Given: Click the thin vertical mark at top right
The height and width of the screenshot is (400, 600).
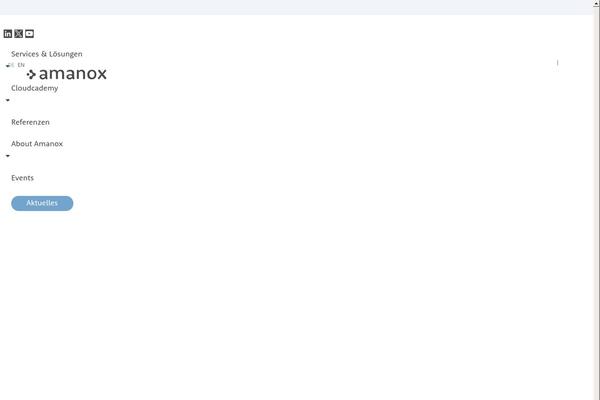Looking at the screenshot, I should (x=558, y=62).
